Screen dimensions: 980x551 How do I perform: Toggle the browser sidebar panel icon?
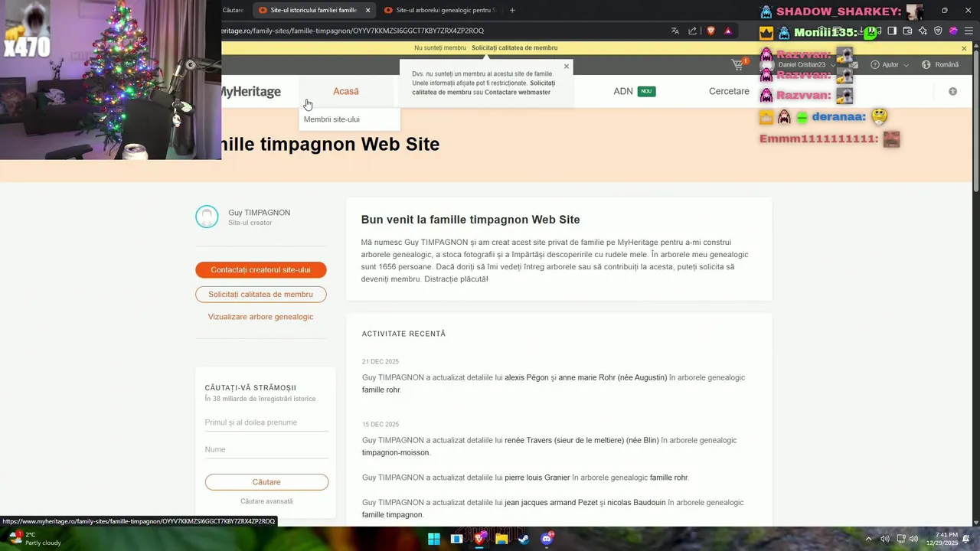point(892,31)
